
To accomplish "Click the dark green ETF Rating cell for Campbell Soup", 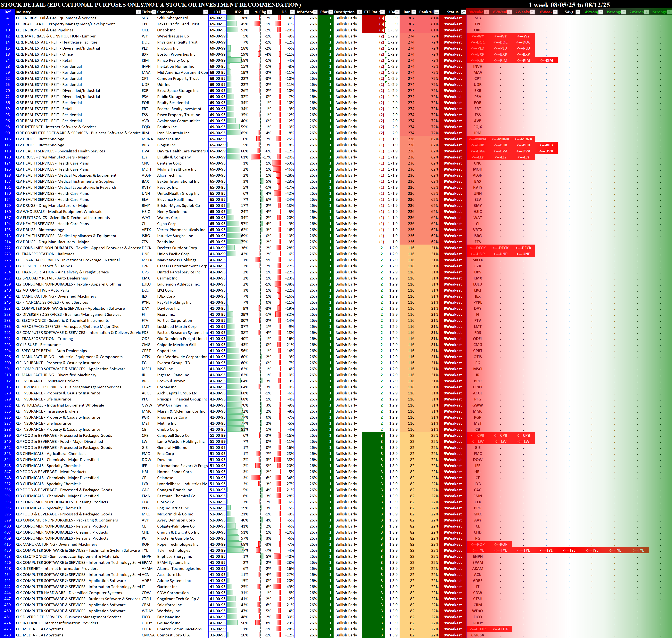I will [x=373, y=435].
